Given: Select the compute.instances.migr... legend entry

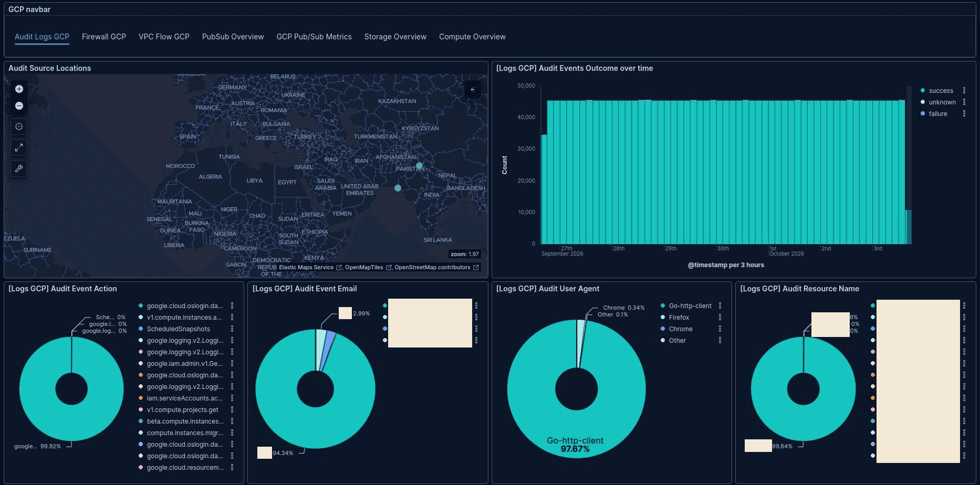Looking at the screenshot, I should coord(185,433).
